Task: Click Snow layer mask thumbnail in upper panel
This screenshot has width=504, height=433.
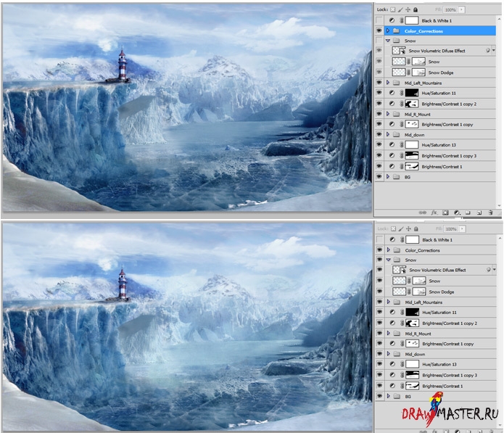Action: coord(418,62)
